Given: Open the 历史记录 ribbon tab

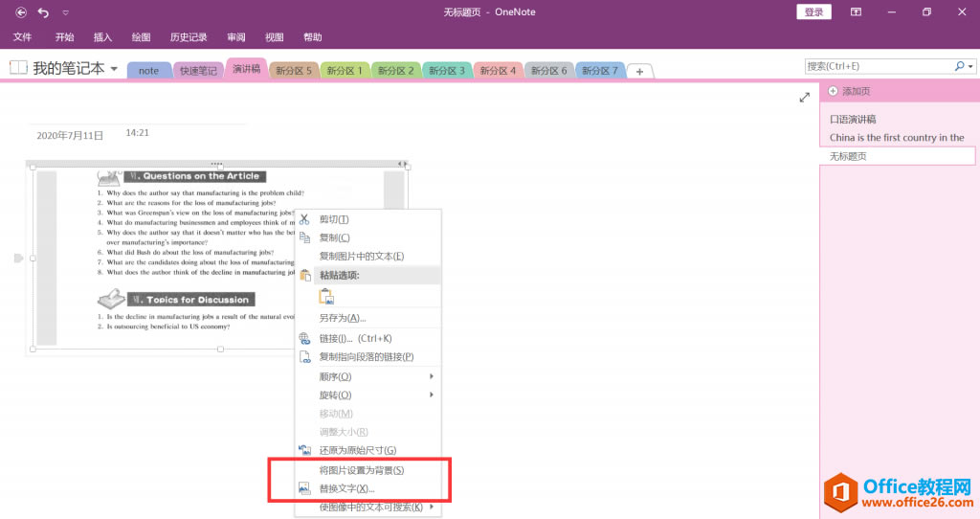Looking at the screenshot, I should (x=189, y=37).
